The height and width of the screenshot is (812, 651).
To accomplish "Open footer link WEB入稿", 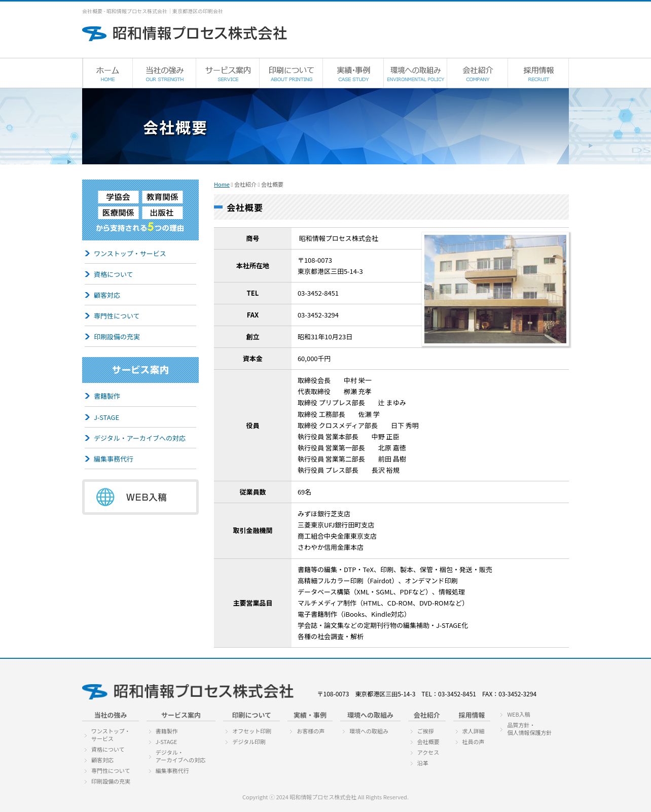I will tap(519, 715).
